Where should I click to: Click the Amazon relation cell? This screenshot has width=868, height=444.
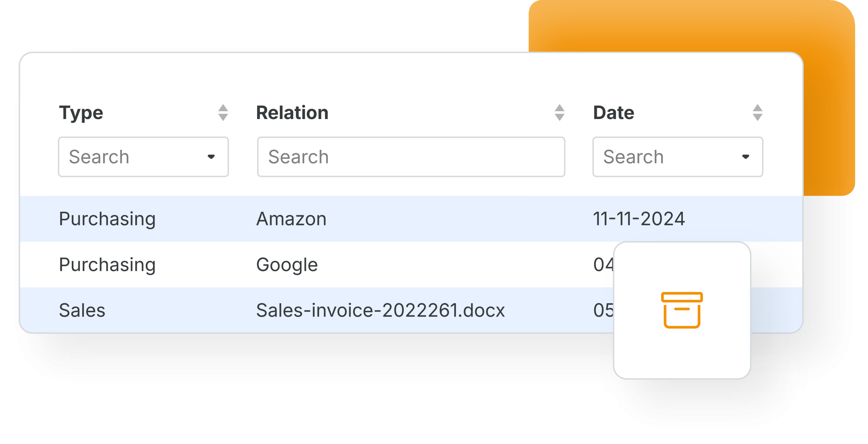(292, 219)
